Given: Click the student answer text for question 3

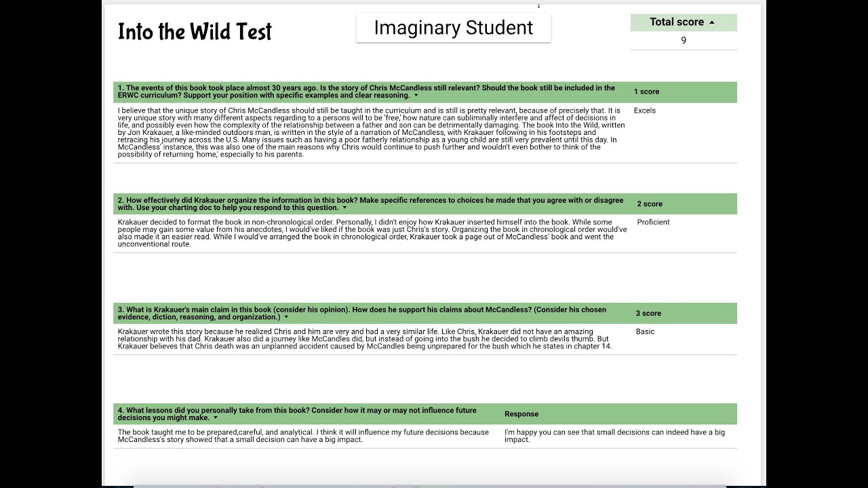Looking at the screenshot, I should pos(365,339).
